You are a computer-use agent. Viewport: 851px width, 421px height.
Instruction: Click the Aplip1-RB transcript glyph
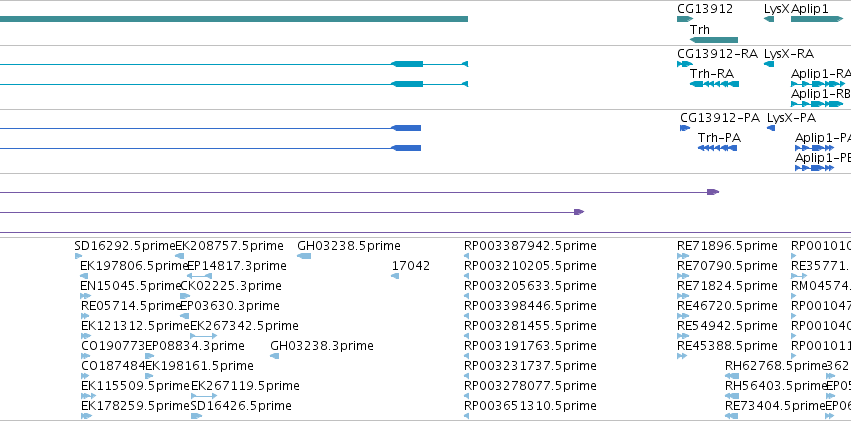pyautogui.click(x=817, y=104)
